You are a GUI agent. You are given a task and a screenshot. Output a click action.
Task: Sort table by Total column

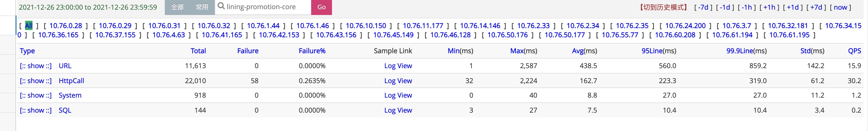(x=198, y=51)
